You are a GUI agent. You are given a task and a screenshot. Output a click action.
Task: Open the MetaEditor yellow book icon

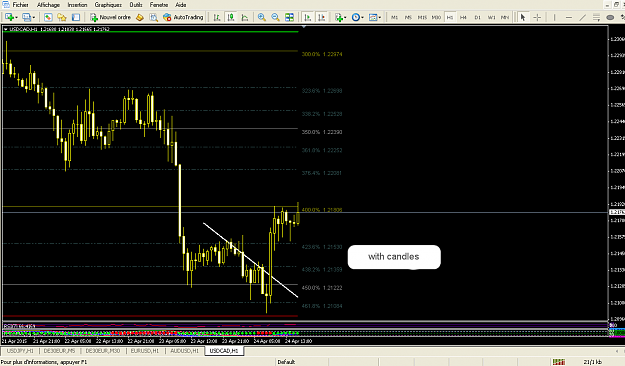click(140, 17)
